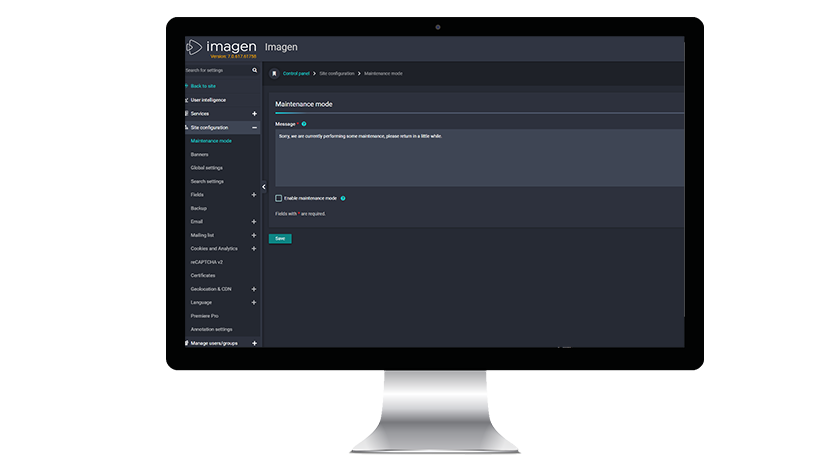Select the Services sidebar label

click(x=199, y=114)
